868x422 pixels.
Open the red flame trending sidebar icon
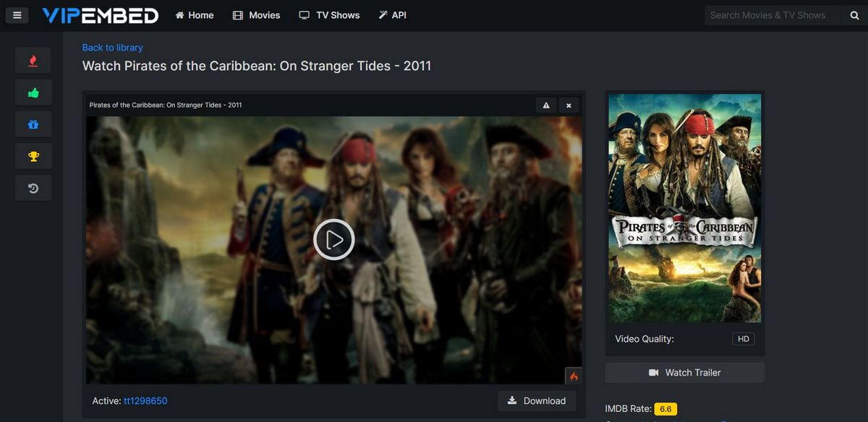[x=33, y=61]
